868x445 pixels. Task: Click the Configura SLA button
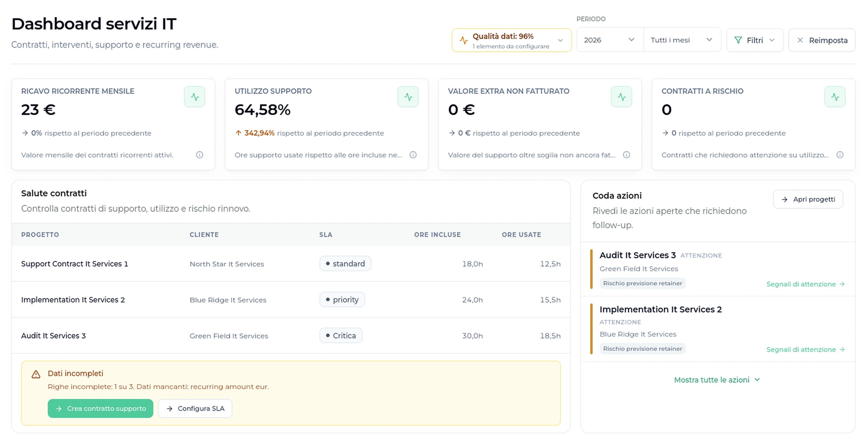tap(195, 408)
